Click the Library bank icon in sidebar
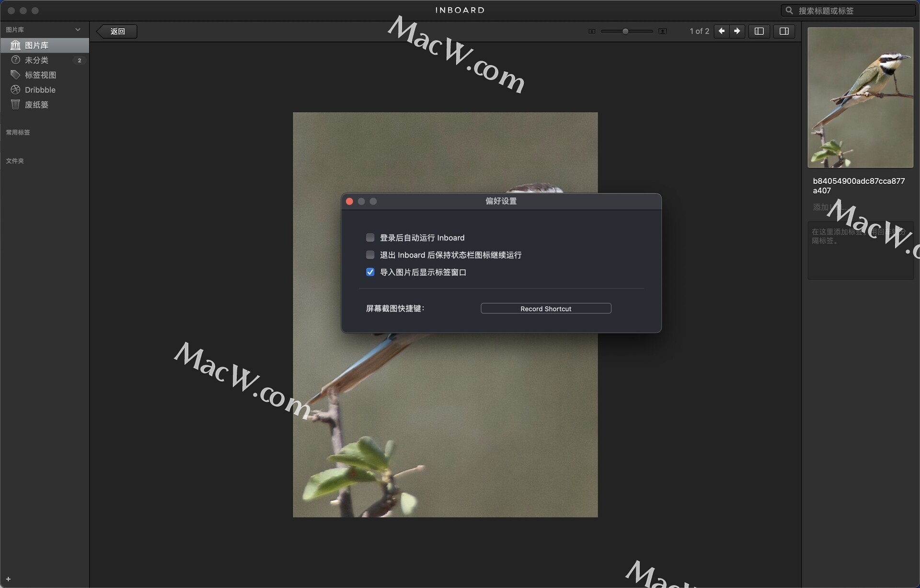The image size is (920, 588). pyautogui.click(x=15, y=45)
